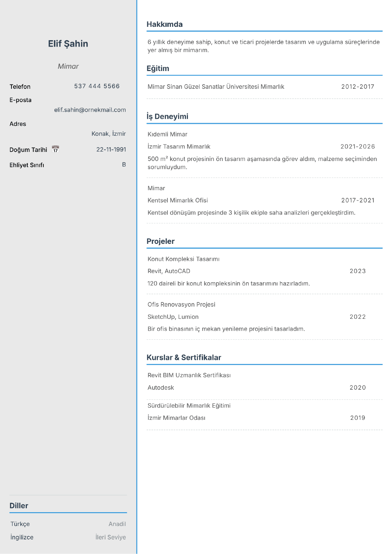Click the E-posta label in sidebar

21,100
